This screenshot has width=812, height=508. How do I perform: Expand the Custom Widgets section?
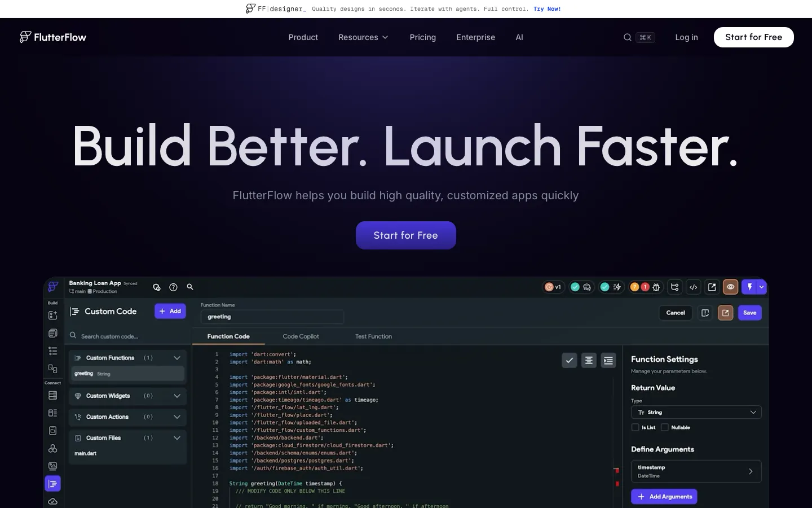click(177, 396)
